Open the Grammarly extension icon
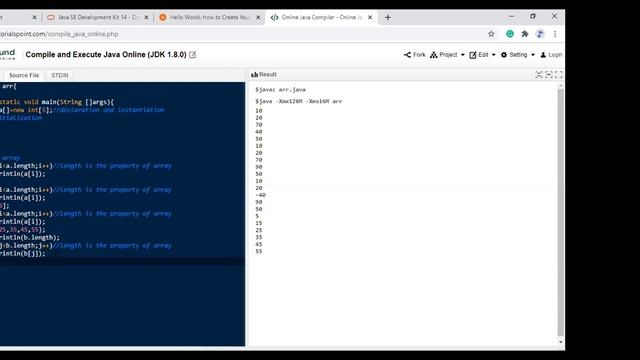The height and width of the screenshot is (360, 640). click(x=510, y=34)
